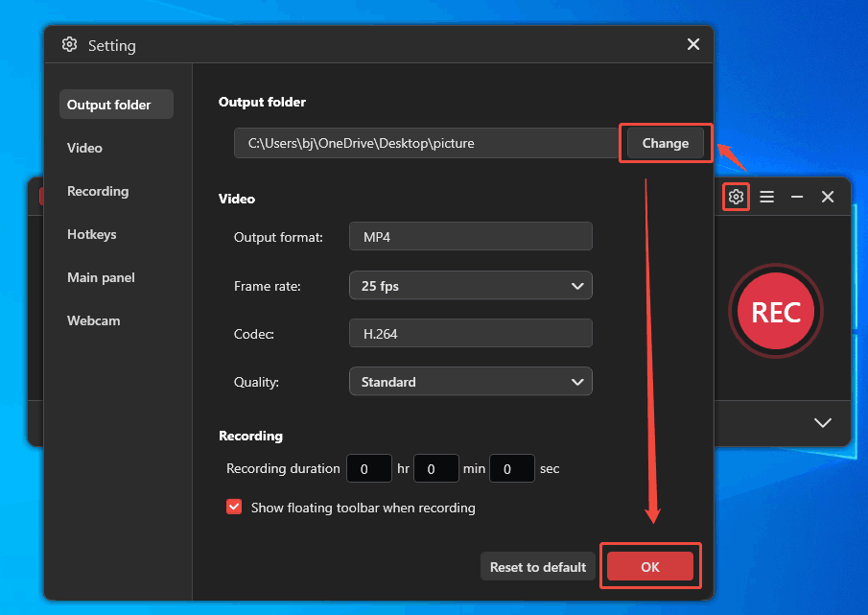Screen dimensions: 868x615
Task: Open the Quality dropdown
Action: (470, 381)
